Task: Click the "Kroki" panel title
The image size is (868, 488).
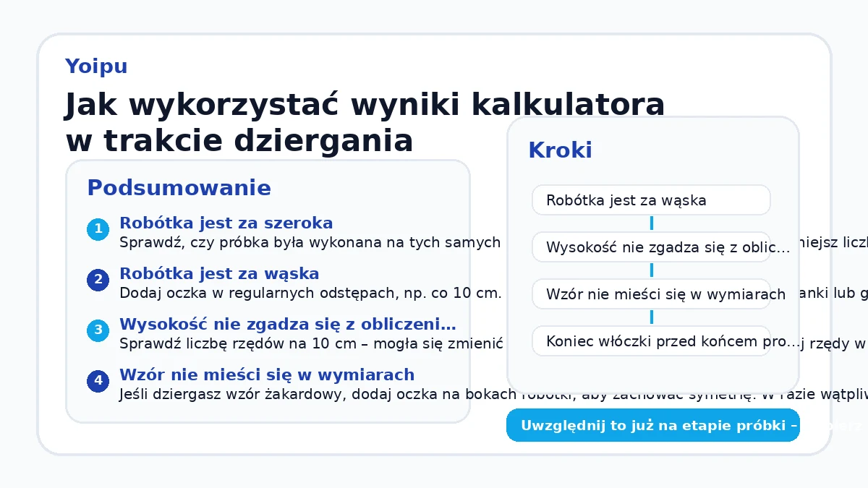Action: (560, 150)
